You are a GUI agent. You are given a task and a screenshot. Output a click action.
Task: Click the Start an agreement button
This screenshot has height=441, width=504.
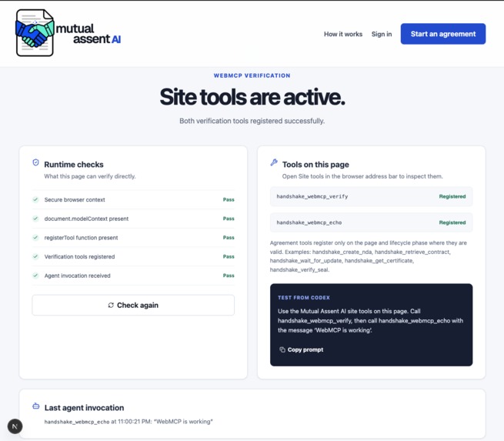443,34
